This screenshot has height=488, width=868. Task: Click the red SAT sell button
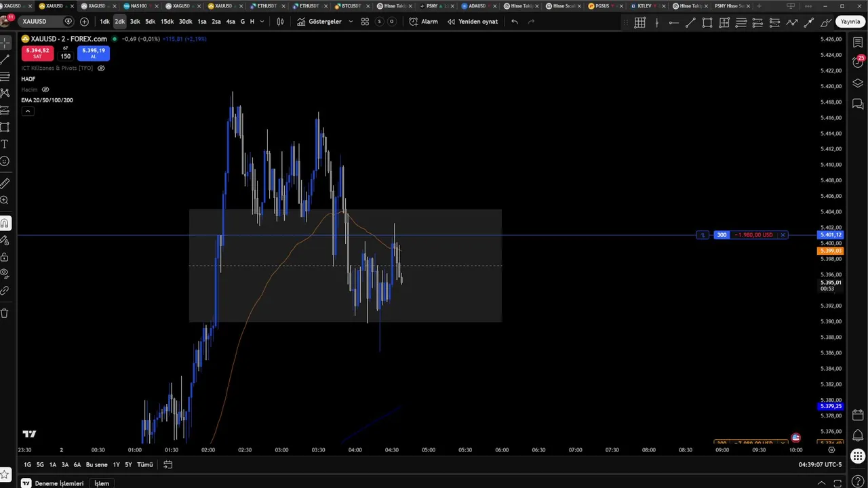37,53
